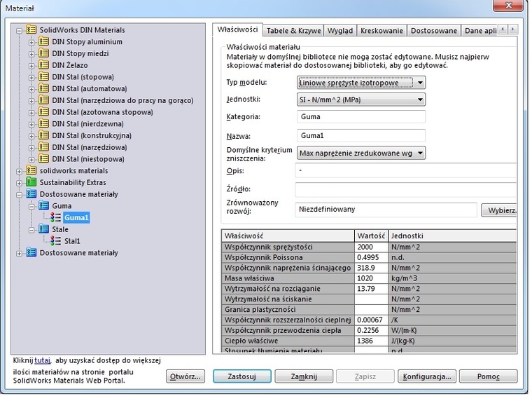
Task: Click the Stal1 material icon
Action: (55, 241)
